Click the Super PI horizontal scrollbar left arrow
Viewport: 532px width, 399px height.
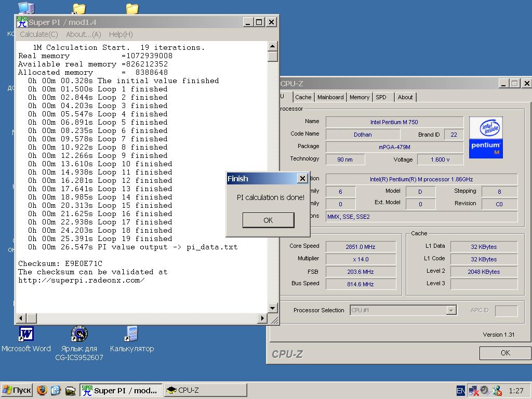21,318
